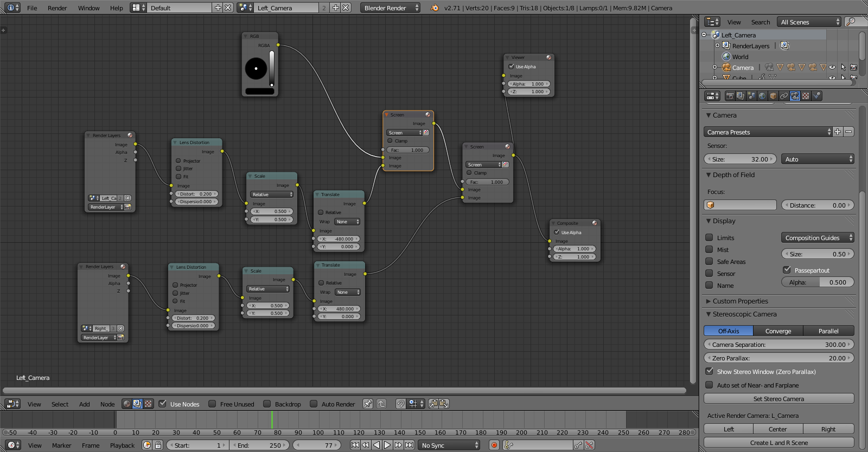
Task: Enable the Limits display checkbox
Action: pos(709,237)
